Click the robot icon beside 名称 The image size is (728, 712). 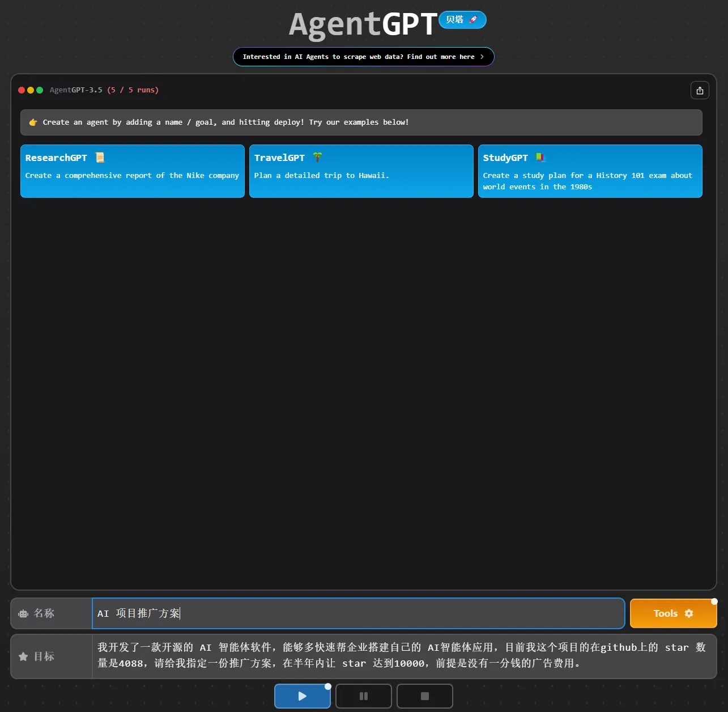[x=23, y=613]
